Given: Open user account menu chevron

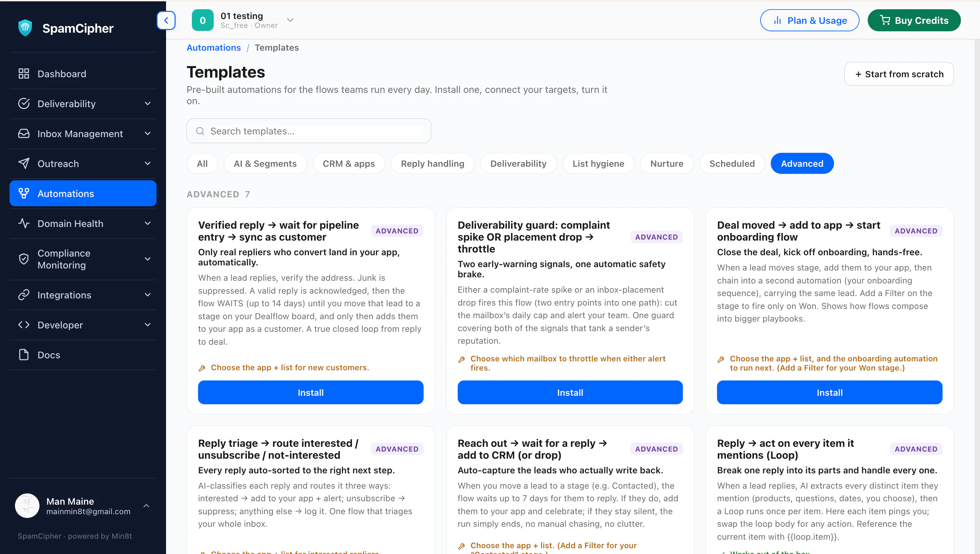Looking at the screenshot, I should [x=146, y=506].
